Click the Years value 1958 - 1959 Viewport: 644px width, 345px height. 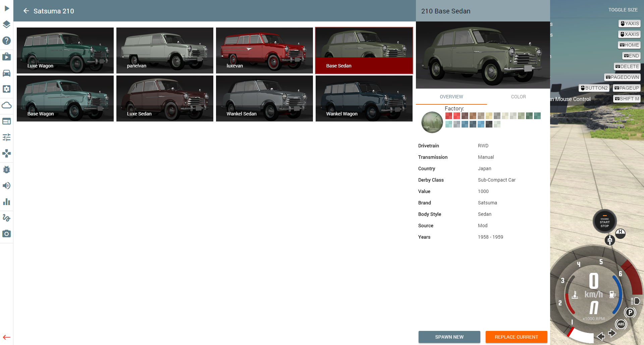(x=490, y=237)
